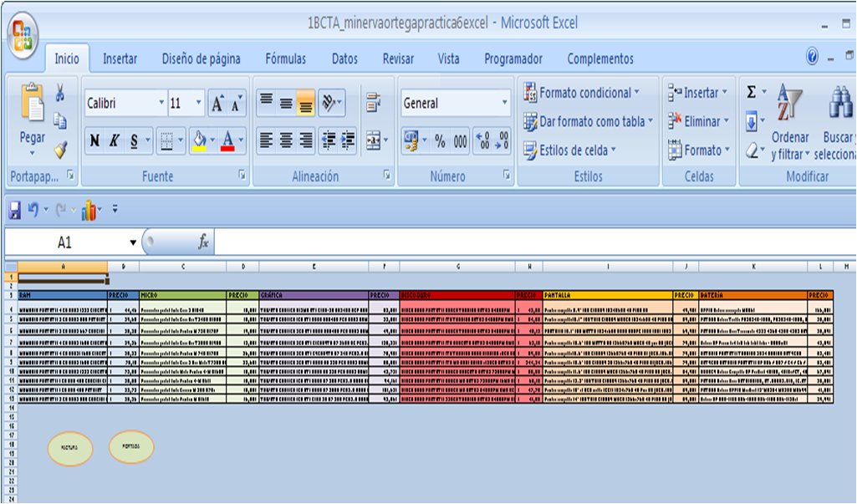The width and height of the screenshot is (857, 504).
Task: Click the Save disk icon
Action: [x=15, y=209]
